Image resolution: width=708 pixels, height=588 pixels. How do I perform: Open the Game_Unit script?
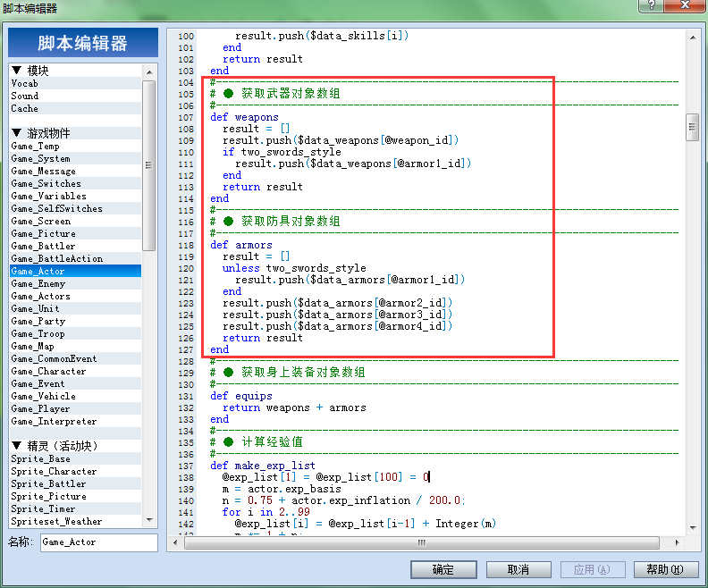(x=75, y=309)
